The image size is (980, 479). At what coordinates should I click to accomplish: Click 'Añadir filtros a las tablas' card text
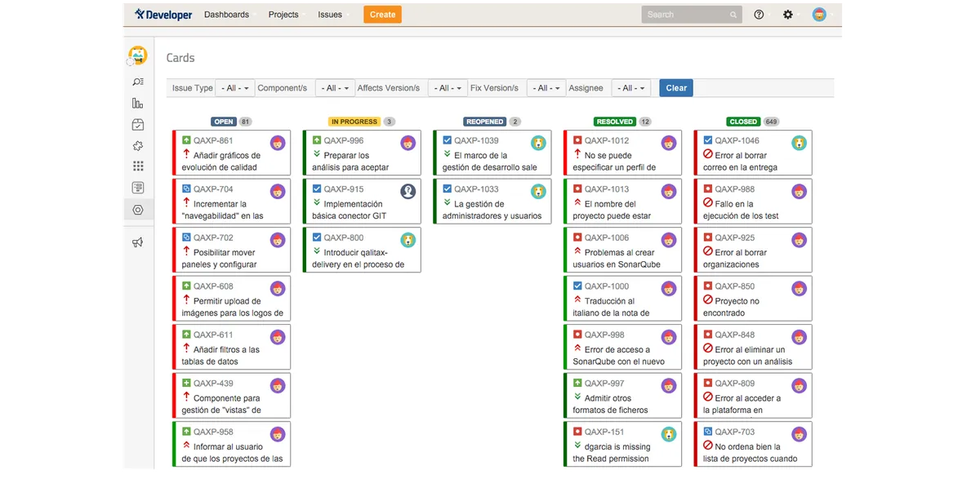pos(220,356)
